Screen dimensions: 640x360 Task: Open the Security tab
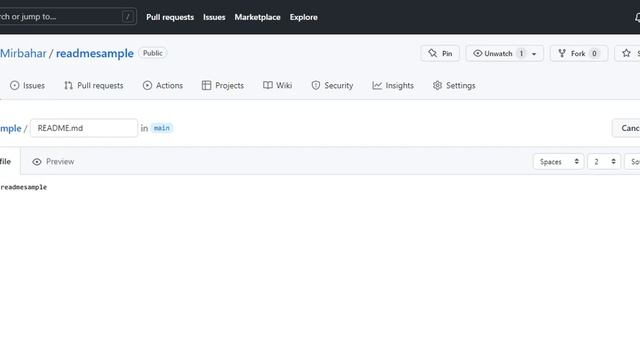[x=332, y=85]
